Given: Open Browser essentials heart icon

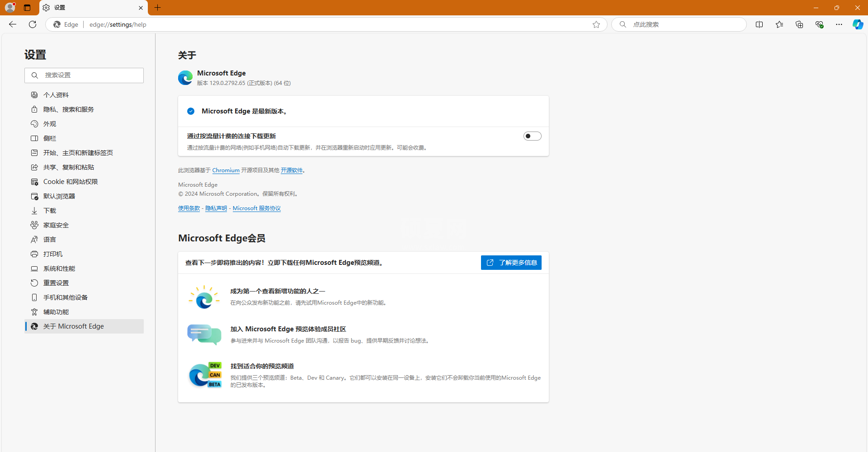Looking at the screenshot, I should coord(819,24).
